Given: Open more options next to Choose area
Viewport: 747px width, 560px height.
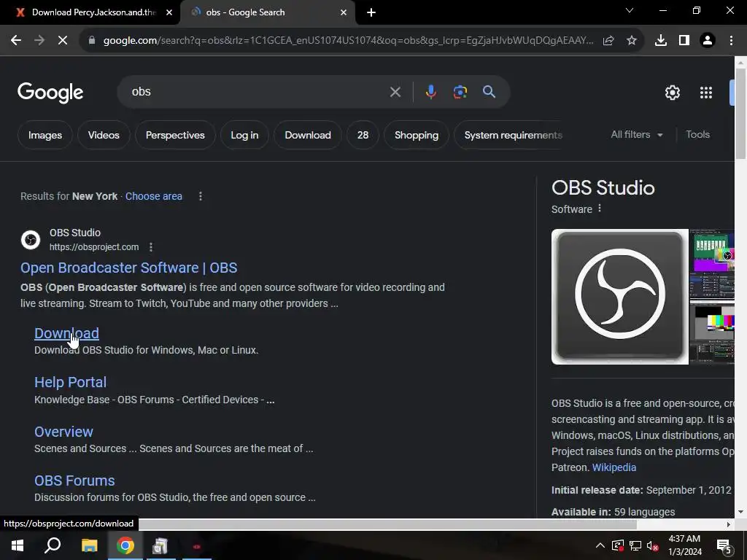Looking at the screenshot, I should pos(201,196).
